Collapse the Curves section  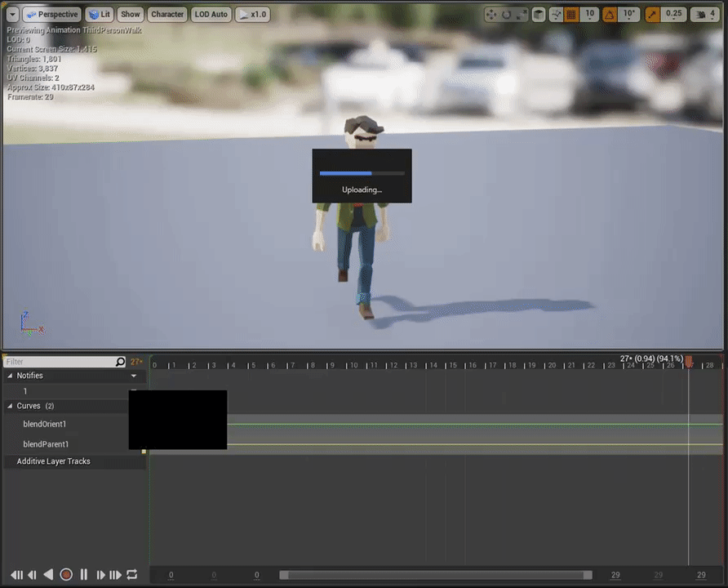point(11,406)
